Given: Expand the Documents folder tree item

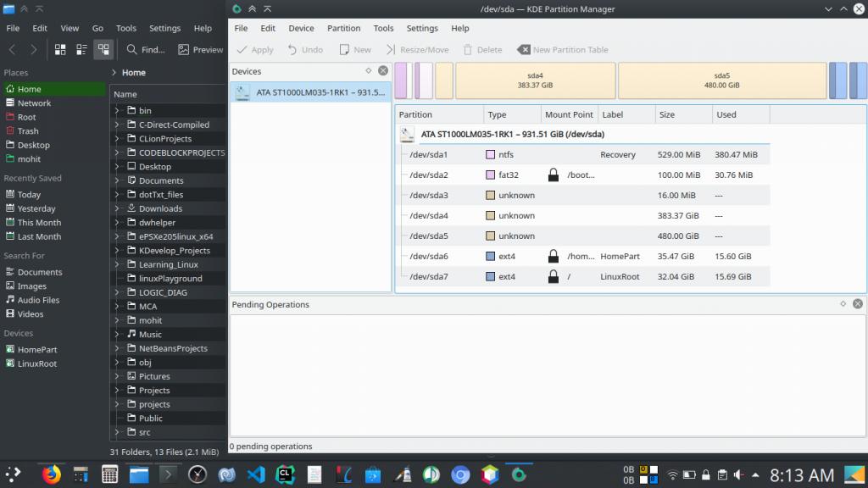Looking at the screenshot, I should coord(118,180).
